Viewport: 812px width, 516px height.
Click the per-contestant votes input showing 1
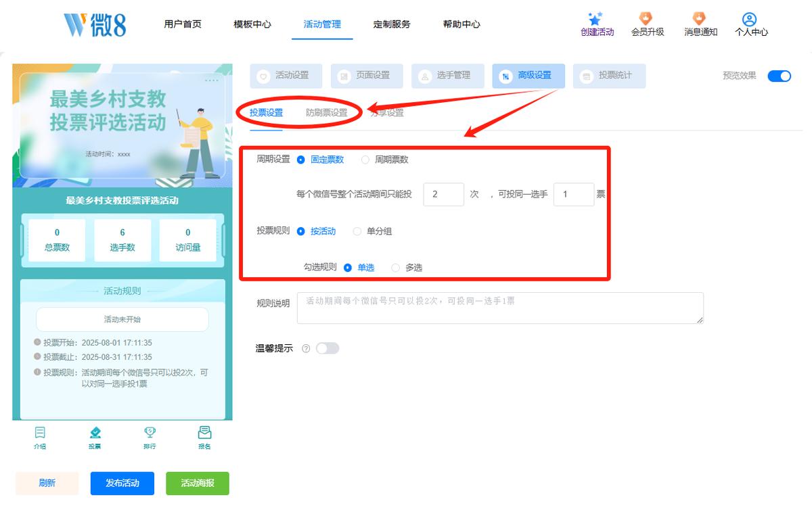click(574, 194)
